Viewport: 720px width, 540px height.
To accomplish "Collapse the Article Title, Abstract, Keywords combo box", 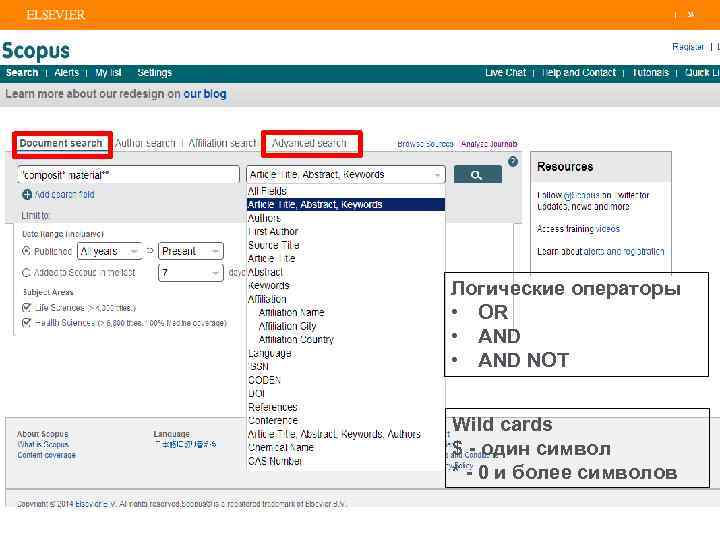I will click(346, 174).
